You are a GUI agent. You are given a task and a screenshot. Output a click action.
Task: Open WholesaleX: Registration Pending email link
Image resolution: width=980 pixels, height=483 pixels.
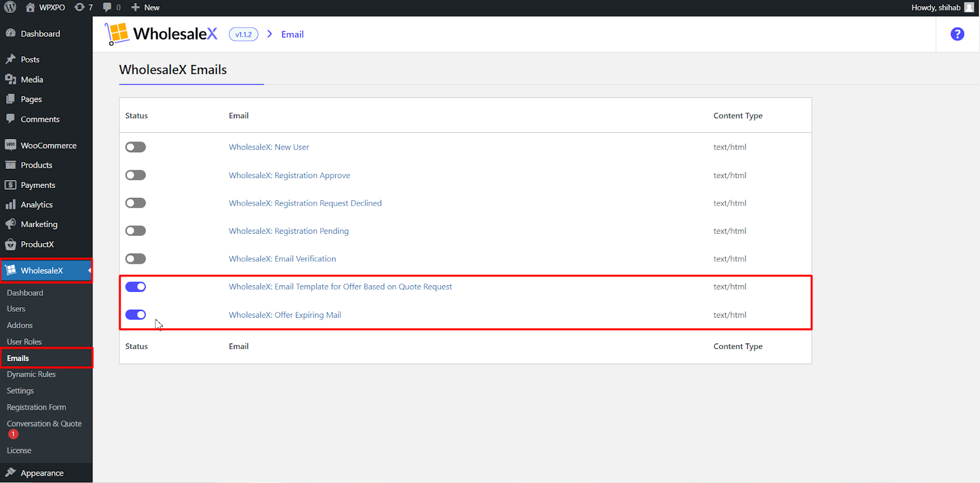pyautogui.click(x=288, y=231)
